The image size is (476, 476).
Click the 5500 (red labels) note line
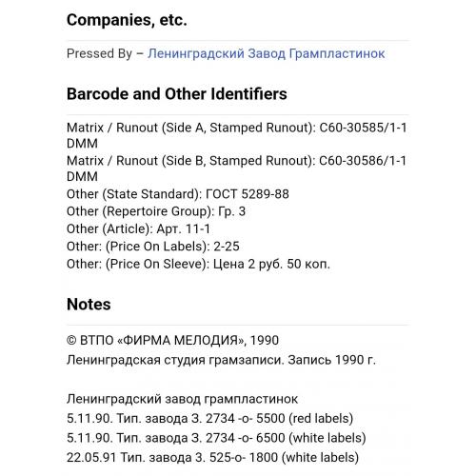click(x=209, y=419)
